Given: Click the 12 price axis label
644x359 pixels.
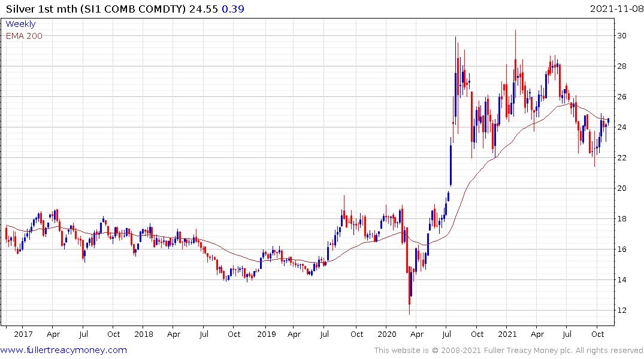Looking at the screenshot, I should pyautogui.click(x=622, y=310).
